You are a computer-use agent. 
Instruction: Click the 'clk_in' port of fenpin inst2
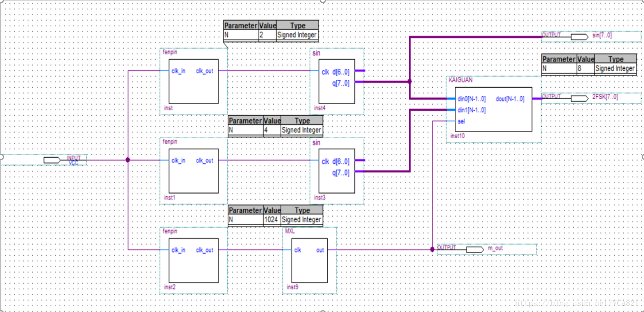coord(178,250)
